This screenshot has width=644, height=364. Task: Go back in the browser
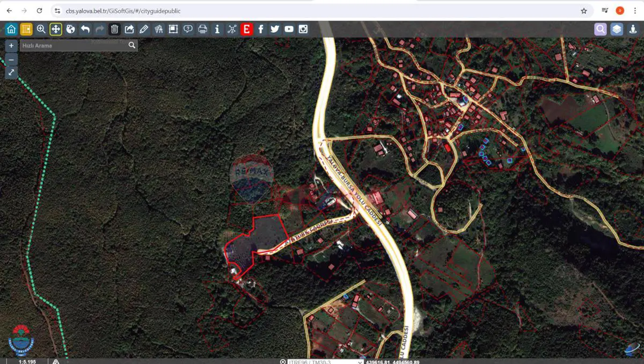[9, 11]
